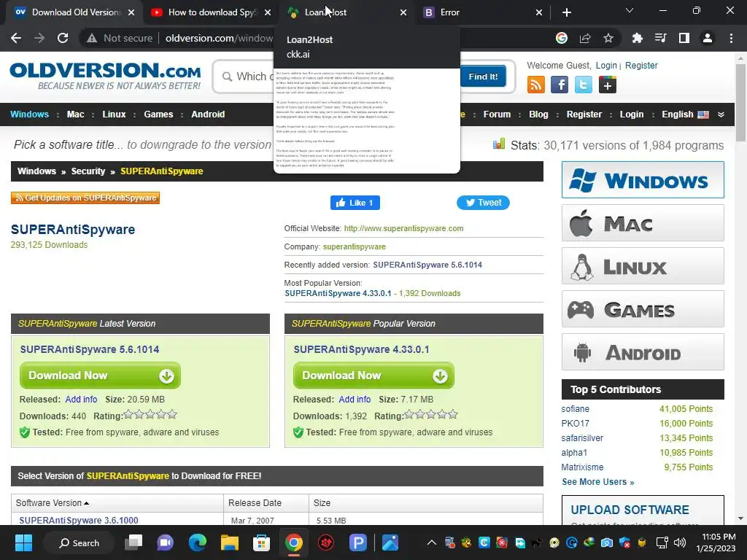Open the Android sidebar category banner
Screen dimensions: 747x560
[x=643, y=352]
